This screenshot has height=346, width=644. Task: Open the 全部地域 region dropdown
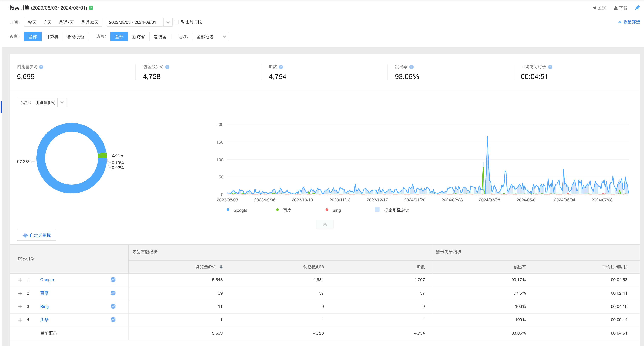211,37
